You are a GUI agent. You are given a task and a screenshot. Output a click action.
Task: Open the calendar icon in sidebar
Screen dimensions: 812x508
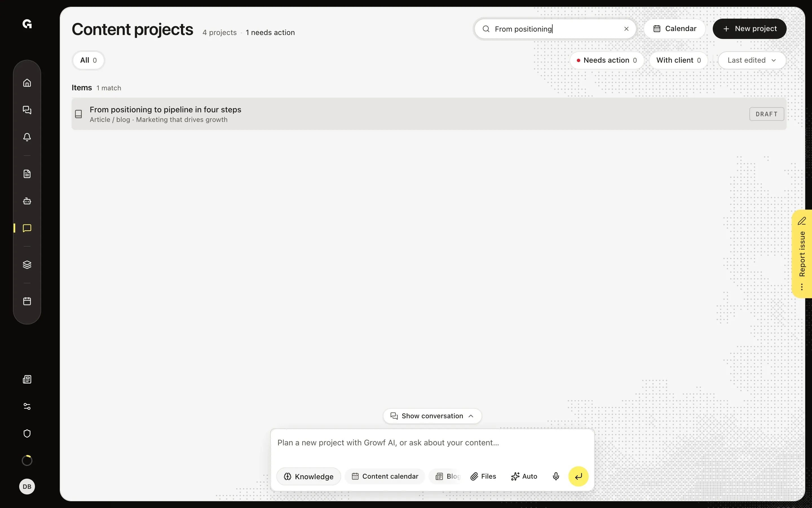[27, 301]
